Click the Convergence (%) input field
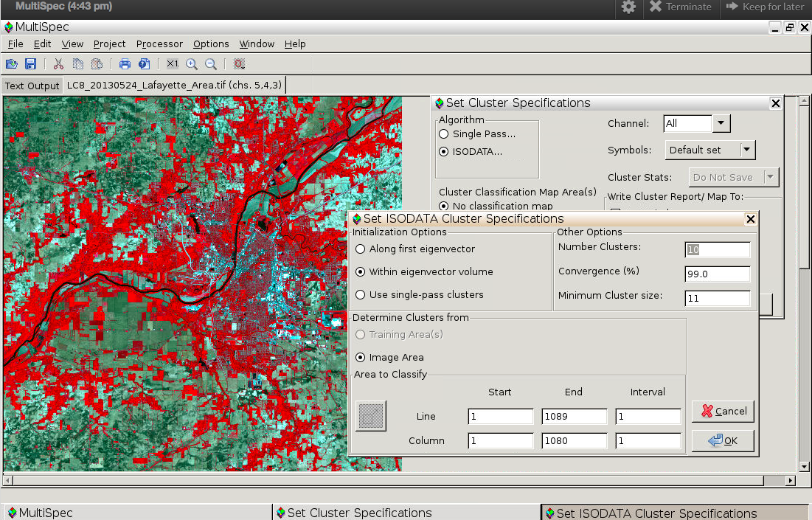The height and width of the screenshot is (520, 812). pos(717,274)
